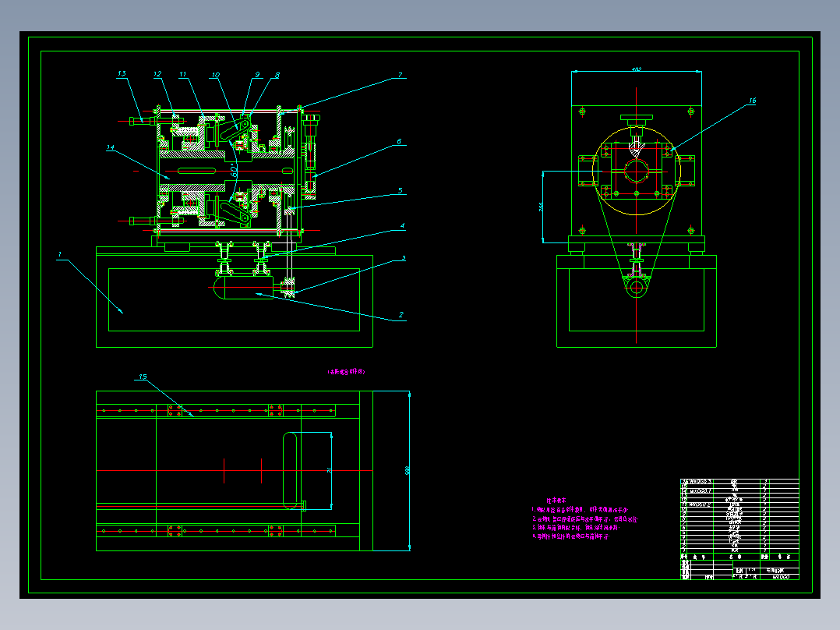Pick the callout label 11

click(x=183, y=75)
